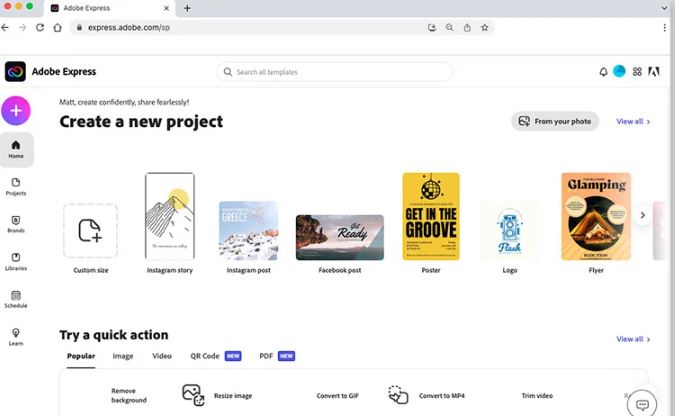This screenshot has height=416, width=675.
Task: Expand the tab list chevron
Action: point(664,8)
